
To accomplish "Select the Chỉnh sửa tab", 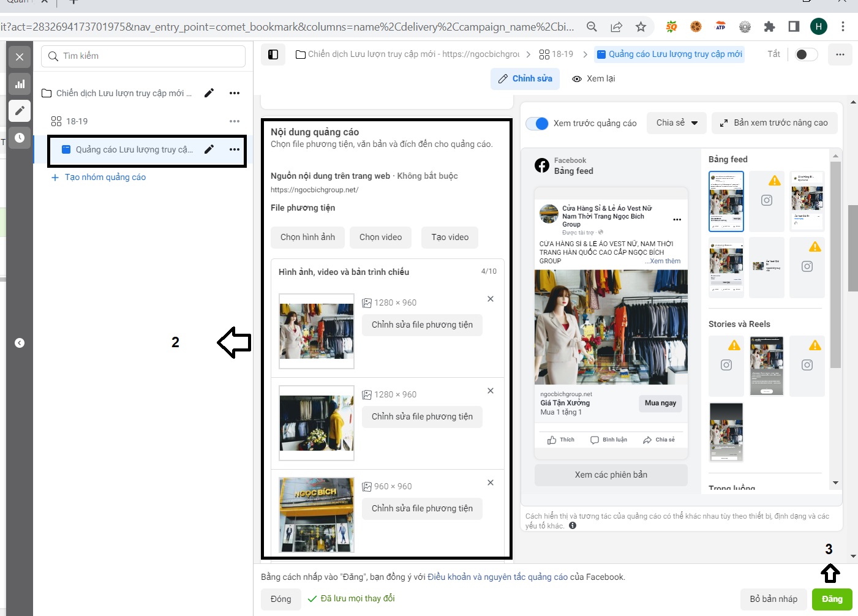I will click(525, 78).
